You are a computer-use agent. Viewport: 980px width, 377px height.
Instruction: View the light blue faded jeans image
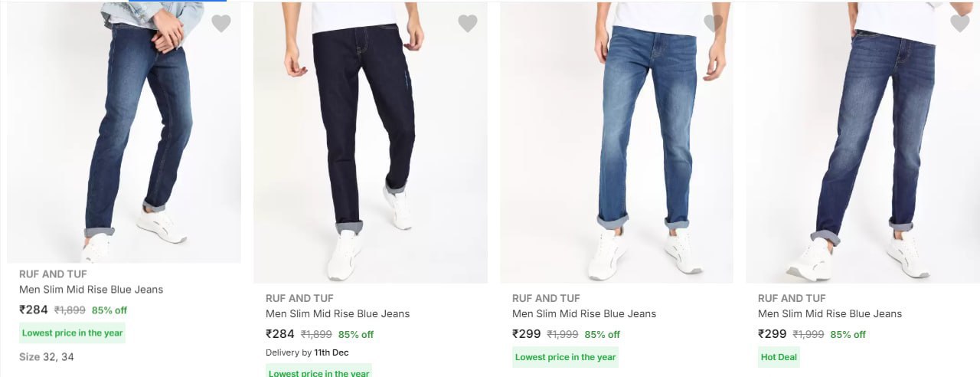pos(616,142)
